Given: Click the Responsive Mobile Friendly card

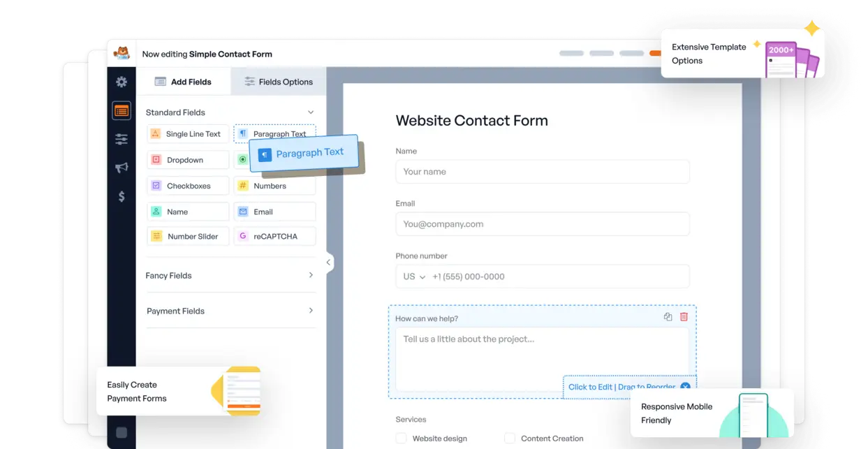Looking at the screenshot, I should tap(712, 413).
